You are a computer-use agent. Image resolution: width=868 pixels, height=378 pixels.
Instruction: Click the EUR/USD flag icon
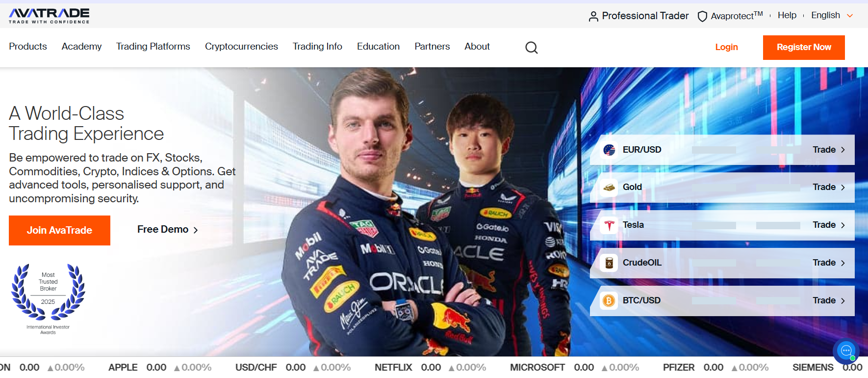[x=609, y=150]
